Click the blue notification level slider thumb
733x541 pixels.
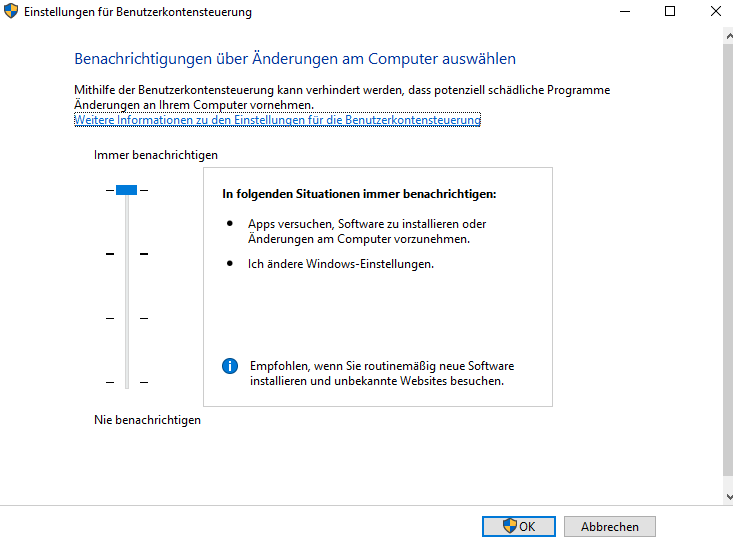126,190
